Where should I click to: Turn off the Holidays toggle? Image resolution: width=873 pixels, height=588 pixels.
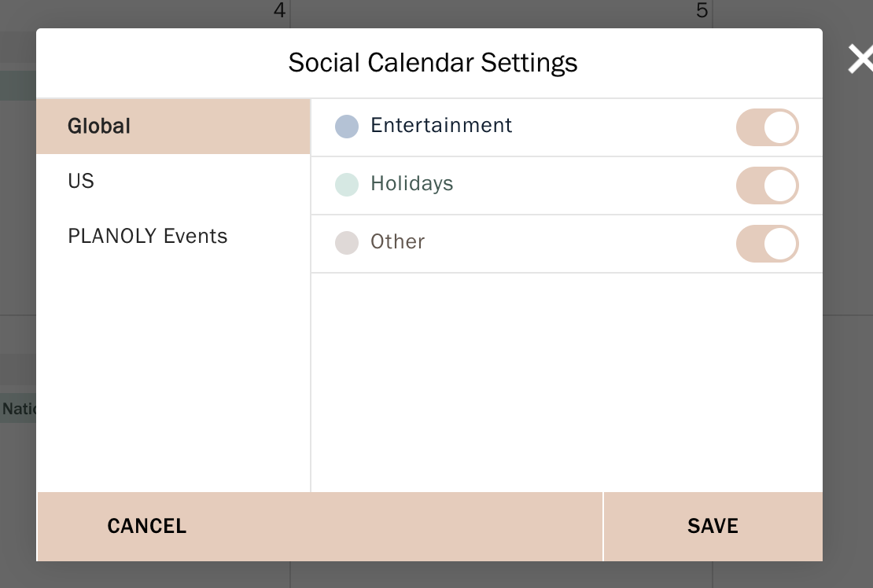767,186
